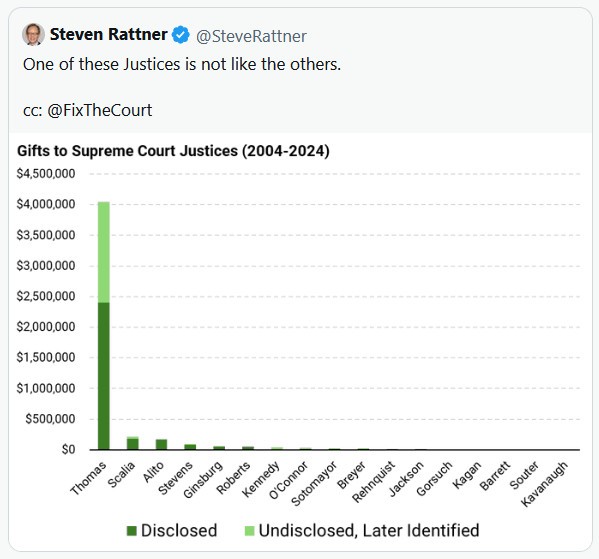
Task: Click the Kavanaugh axis label
Action: 545,484
